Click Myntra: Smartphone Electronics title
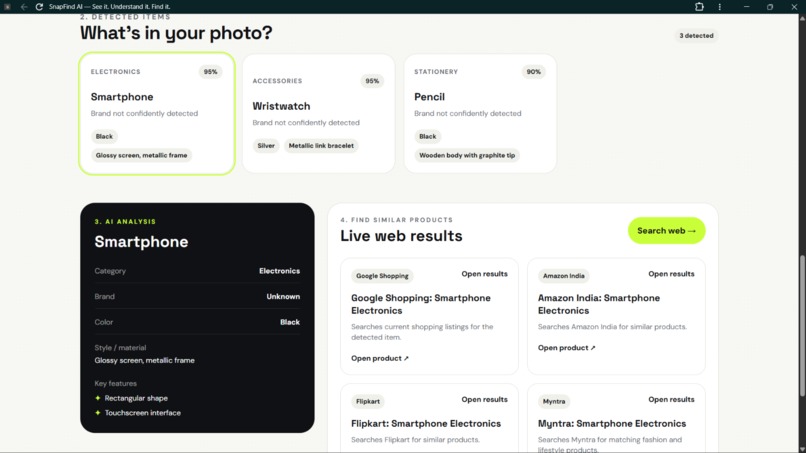The width and height of the screenshot is (806, 453). tap(612, 424)
